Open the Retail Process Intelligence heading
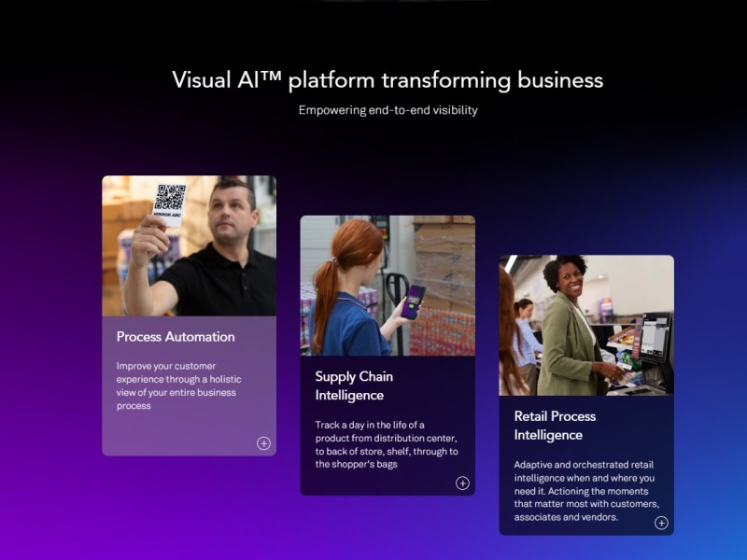Image resolution: width=747 pixels, height=560 pixels. (x=555, y=426)
